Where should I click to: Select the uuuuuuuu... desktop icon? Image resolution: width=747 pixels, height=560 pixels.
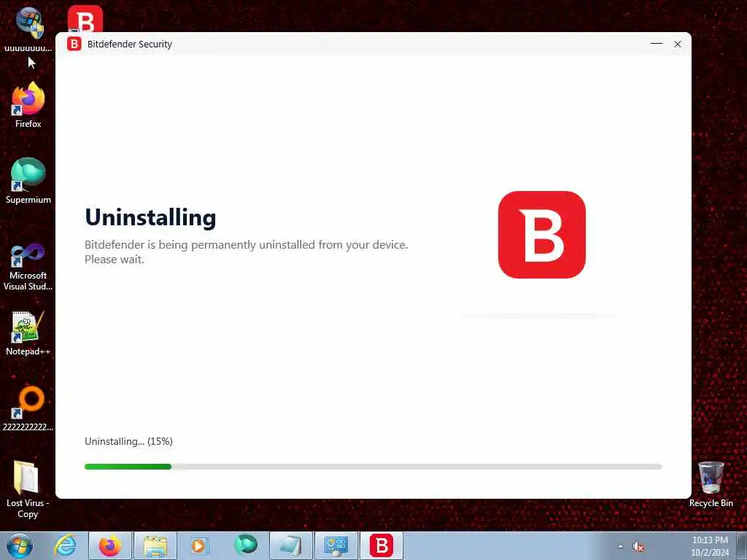tap(28, 28)
